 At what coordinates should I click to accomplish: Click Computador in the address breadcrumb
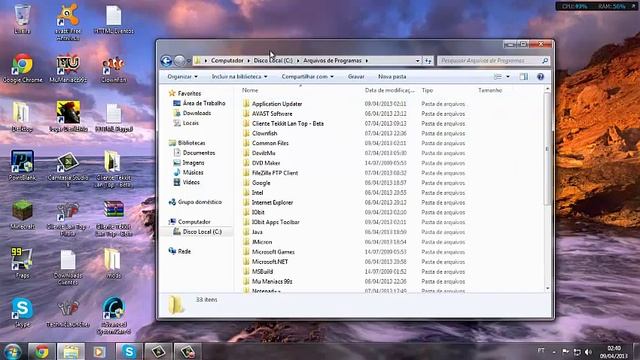[x=227, y=60]
